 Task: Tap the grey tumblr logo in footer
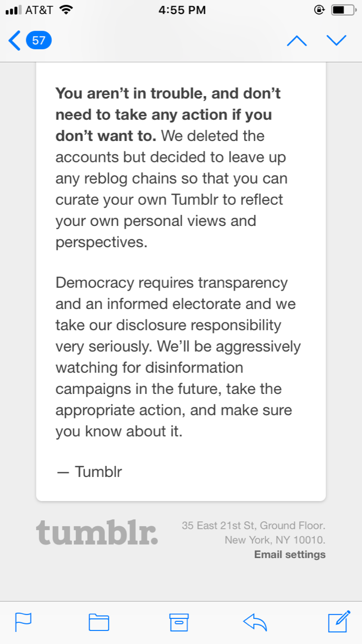(x=97, y=532)
